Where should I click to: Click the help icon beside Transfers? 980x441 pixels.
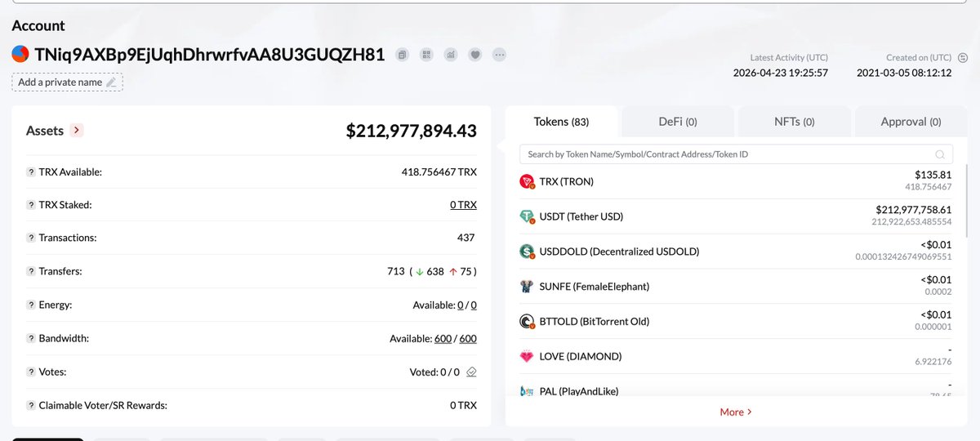[31, 271]
